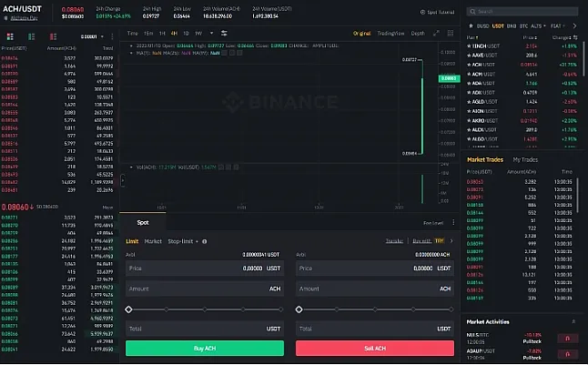Viewport: 588px width, 365px height.
Task: Click the search magnifier icon
Action: coord(473,12)
